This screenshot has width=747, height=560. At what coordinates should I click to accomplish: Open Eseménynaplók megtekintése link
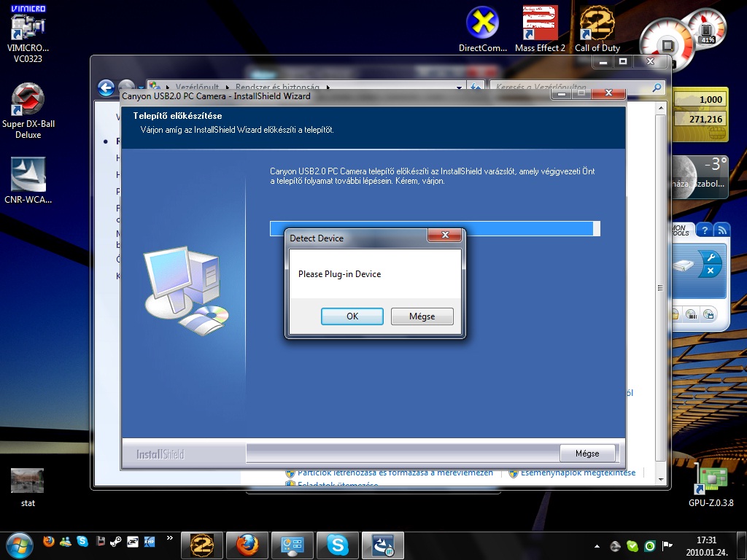pos(578,472)
